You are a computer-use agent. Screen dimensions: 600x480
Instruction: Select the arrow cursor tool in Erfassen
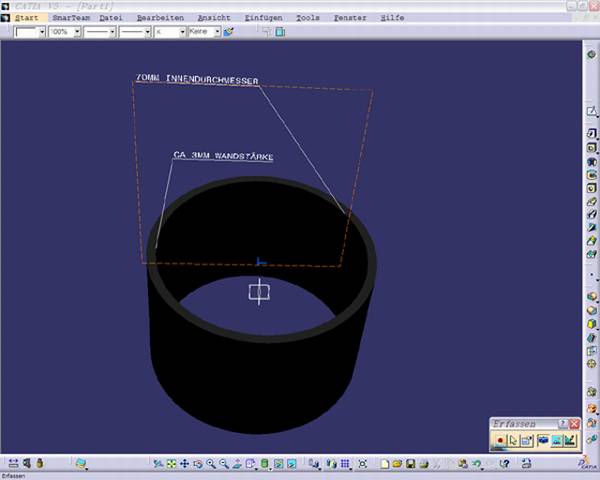click(514, 440)
